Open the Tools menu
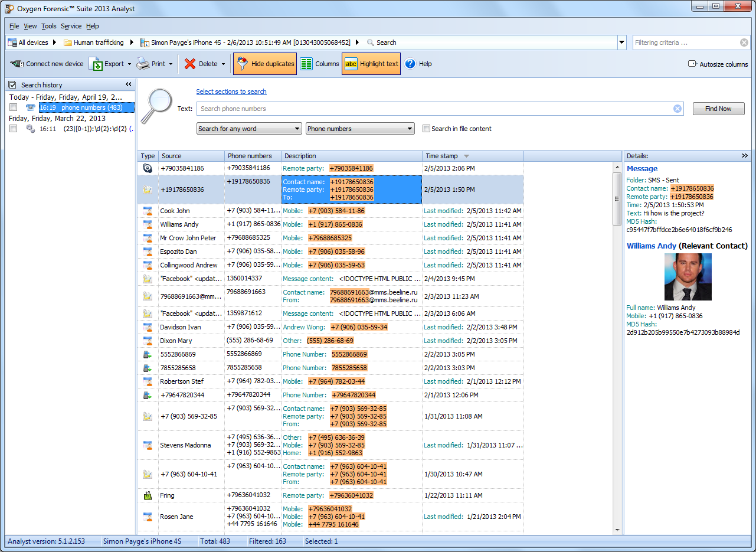756x552 pixels. pyautogui.click(x=49, y=26)
